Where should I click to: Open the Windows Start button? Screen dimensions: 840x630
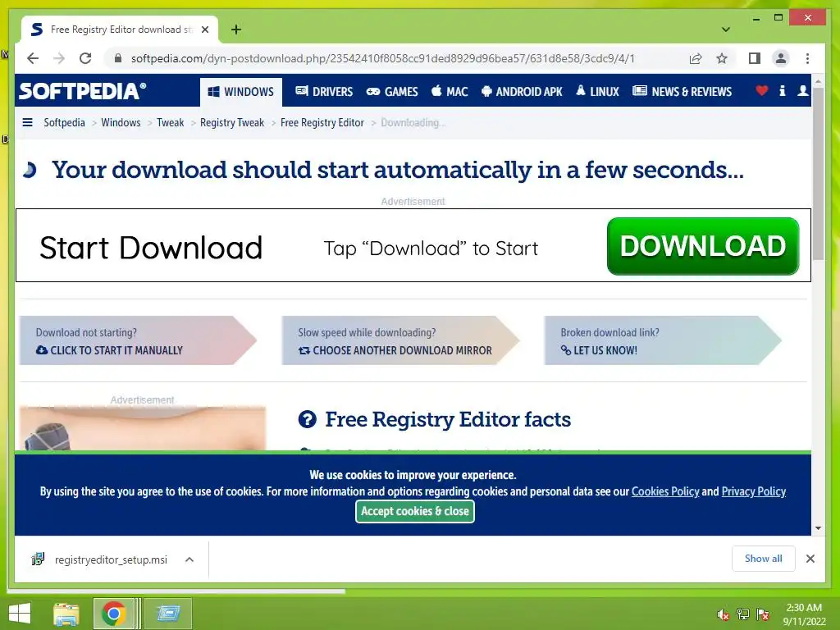[x=20, y=614]
